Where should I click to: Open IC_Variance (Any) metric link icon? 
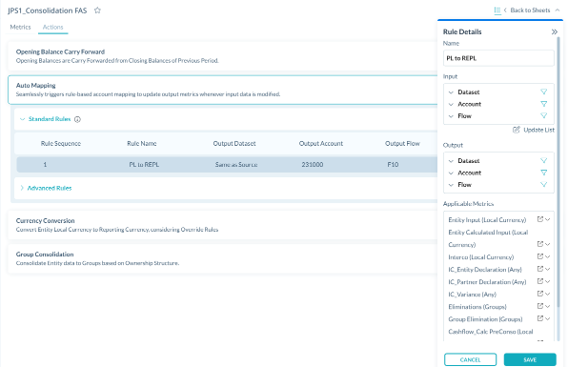coord(540,294)
